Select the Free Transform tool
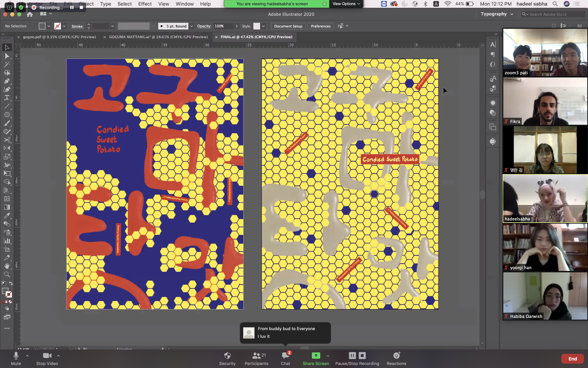This screenshot has width=588, height=368. point(7,173)
